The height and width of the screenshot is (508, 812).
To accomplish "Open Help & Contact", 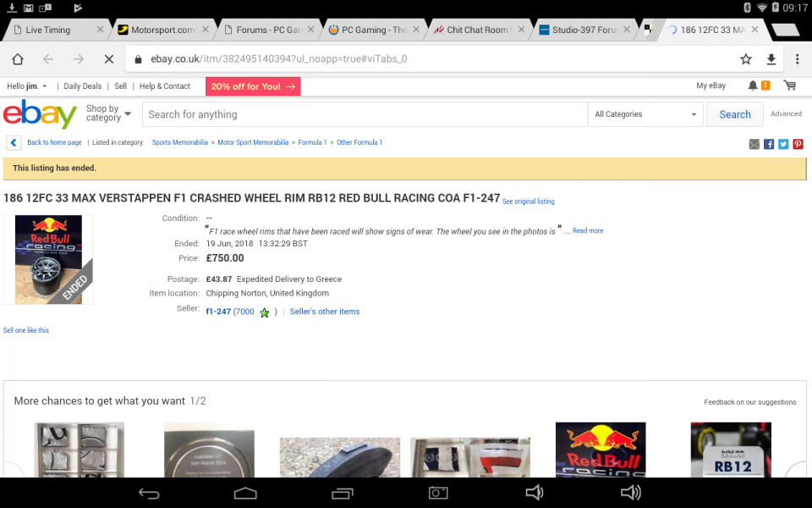I will (165, 86).
